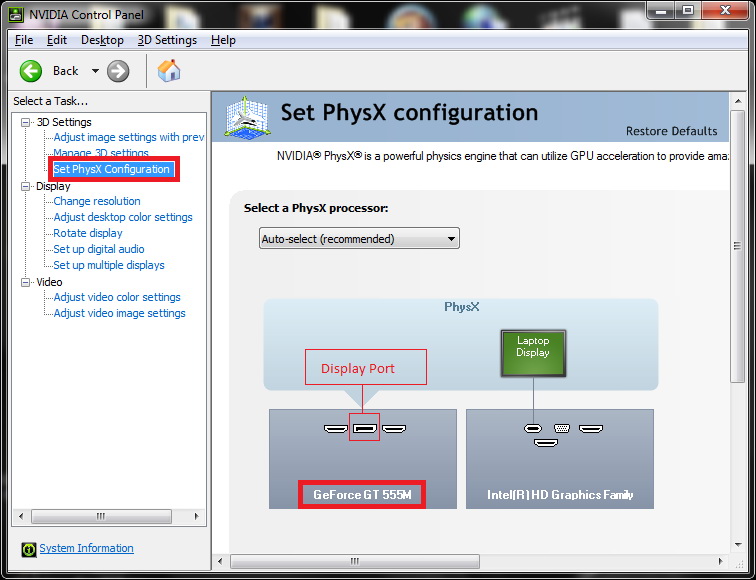Open Rotate display task

pos(88,233)
